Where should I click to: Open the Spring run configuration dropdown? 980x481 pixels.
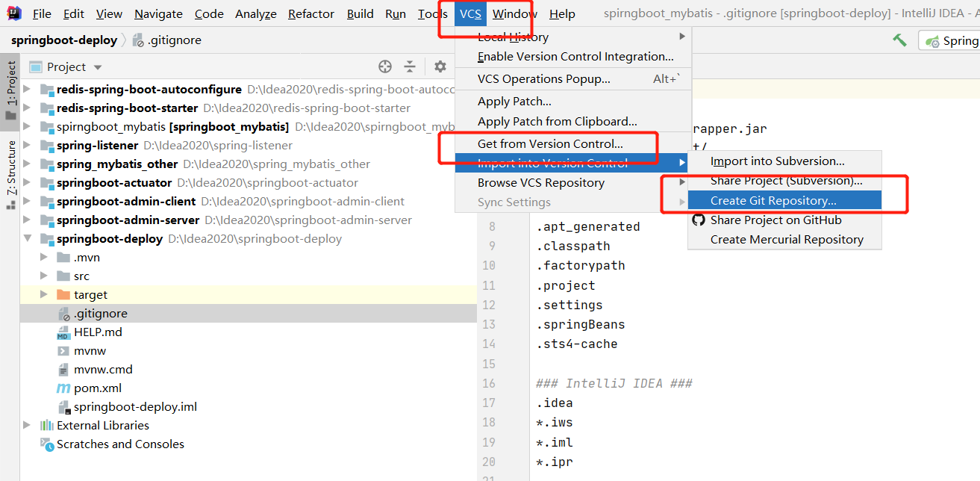(x=949, y=40)
